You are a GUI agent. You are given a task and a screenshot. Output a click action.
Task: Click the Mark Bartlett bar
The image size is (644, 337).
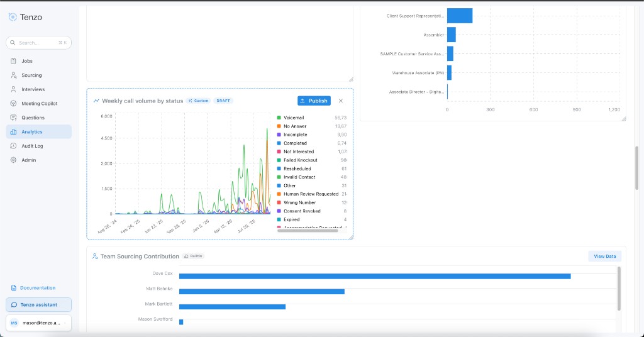point(232,307)
